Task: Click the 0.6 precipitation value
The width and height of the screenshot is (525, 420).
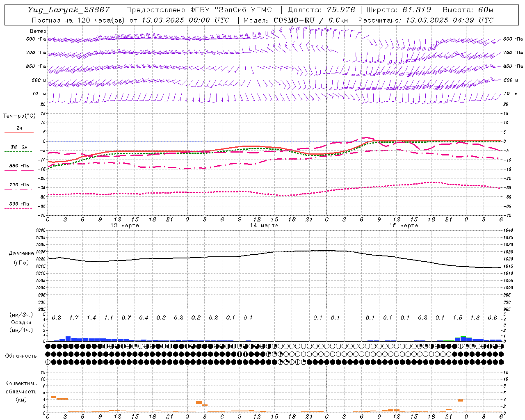Action: click(x=493, y=318)
